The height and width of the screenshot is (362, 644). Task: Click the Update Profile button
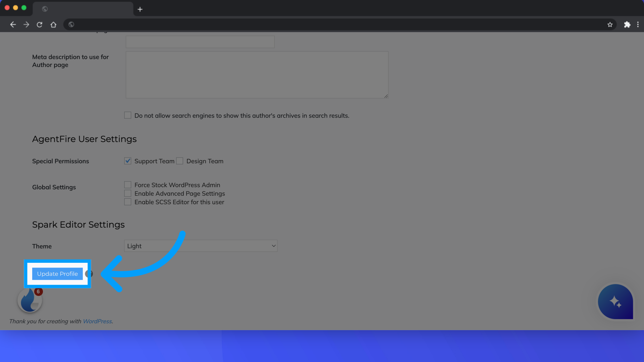pos(57,274)
